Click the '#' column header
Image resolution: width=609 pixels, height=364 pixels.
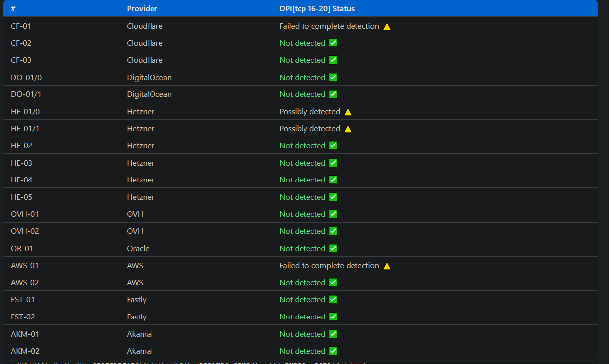(13, 9)
